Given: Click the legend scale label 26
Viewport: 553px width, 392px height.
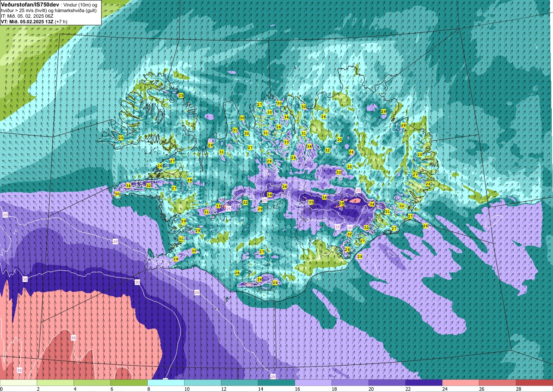Looking at the screenshot, I should (x=481, y=389).
